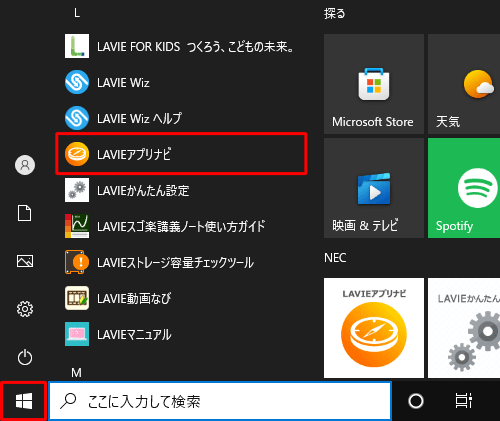This screenshot has width=500, height=421.
Task: Click the orange LAVIEアプリナビ list icon
Action: pos(77,154)
